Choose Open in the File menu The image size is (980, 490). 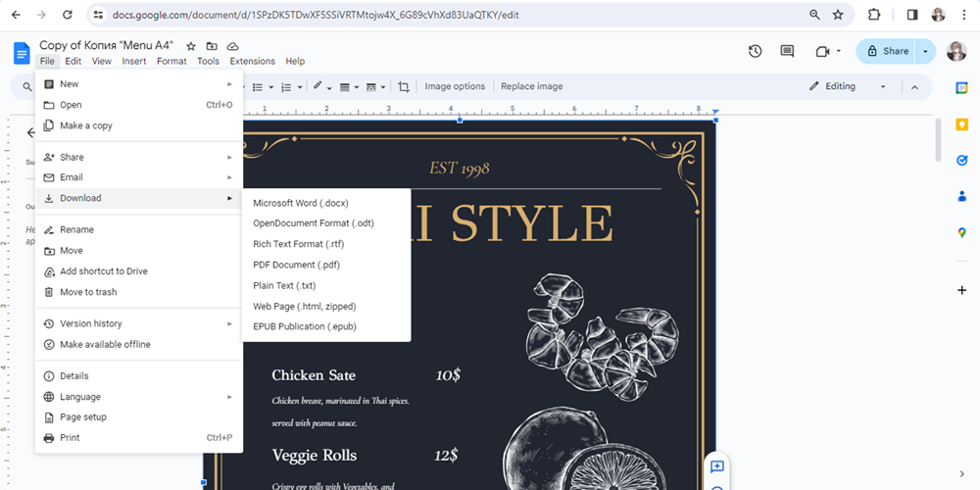coord(139,105)
